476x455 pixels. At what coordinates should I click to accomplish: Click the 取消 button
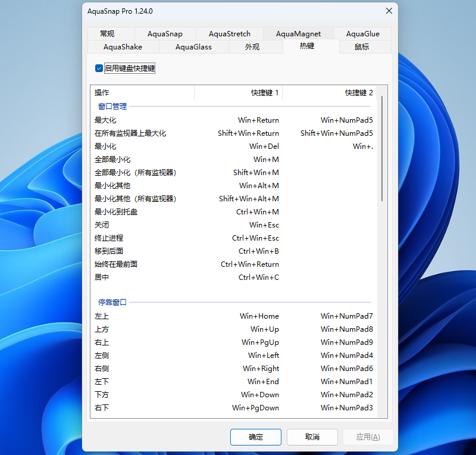point(312,437)
